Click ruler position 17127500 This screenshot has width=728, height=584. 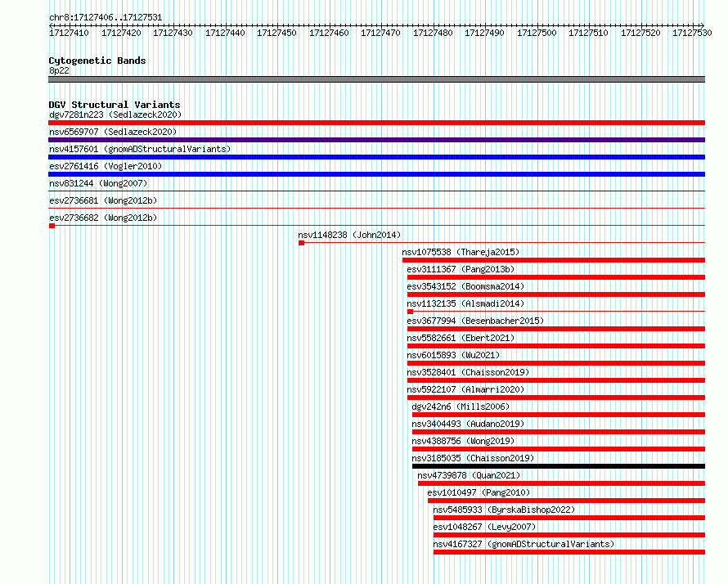(537, 33)
